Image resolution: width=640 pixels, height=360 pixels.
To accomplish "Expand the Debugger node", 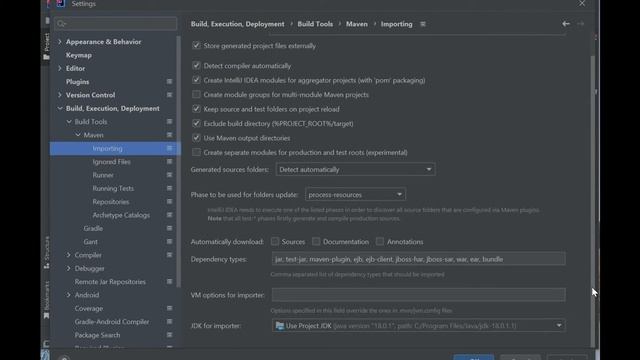I will tap(69, 268).
